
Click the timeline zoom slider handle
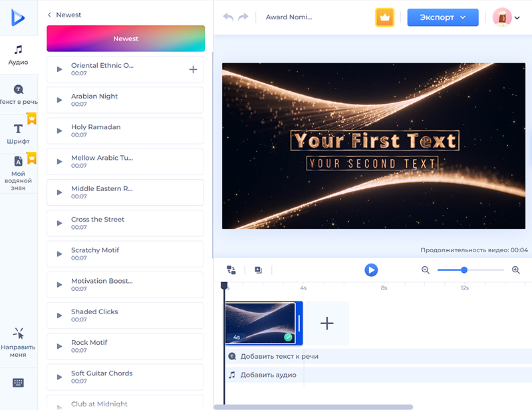pos(464,270)
